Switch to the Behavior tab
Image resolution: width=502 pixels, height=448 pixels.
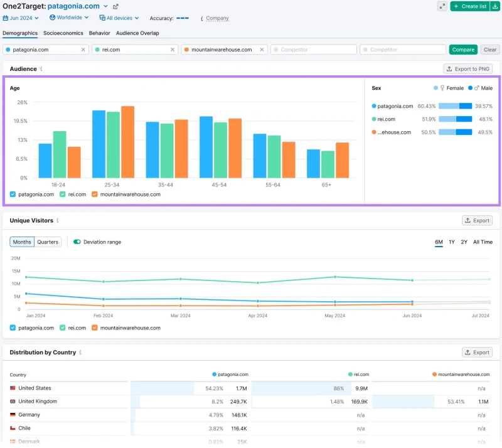tap(100, 33)
